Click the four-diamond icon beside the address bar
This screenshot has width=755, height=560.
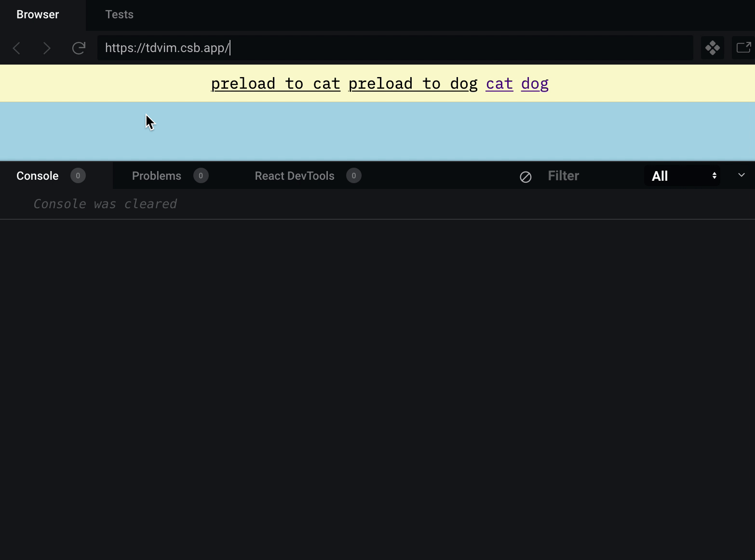point(713,48)
